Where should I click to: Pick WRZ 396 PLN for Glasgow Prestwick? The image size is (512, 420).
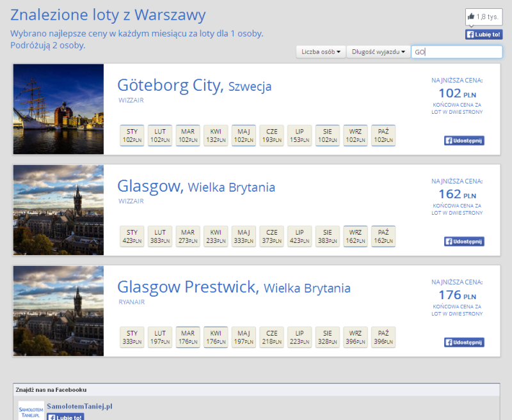click(355, 337)
